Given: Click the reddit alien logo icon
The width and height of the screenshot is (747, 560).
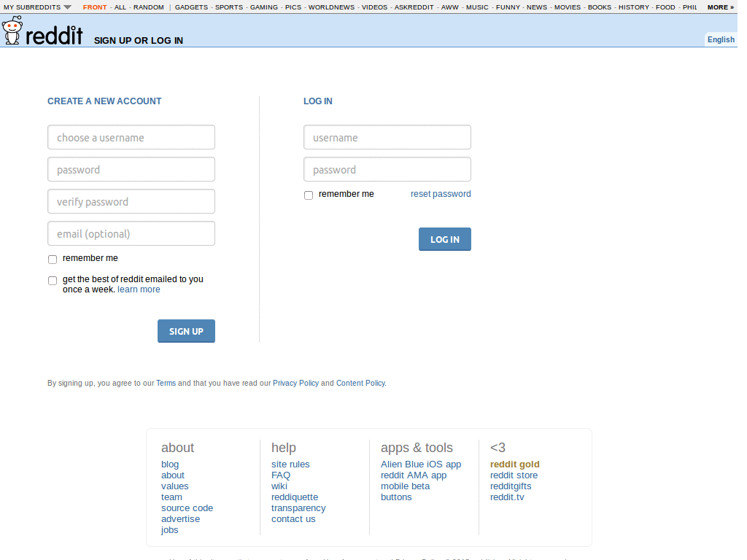Looking at the screenshot, I should click(x=12, y=31).
